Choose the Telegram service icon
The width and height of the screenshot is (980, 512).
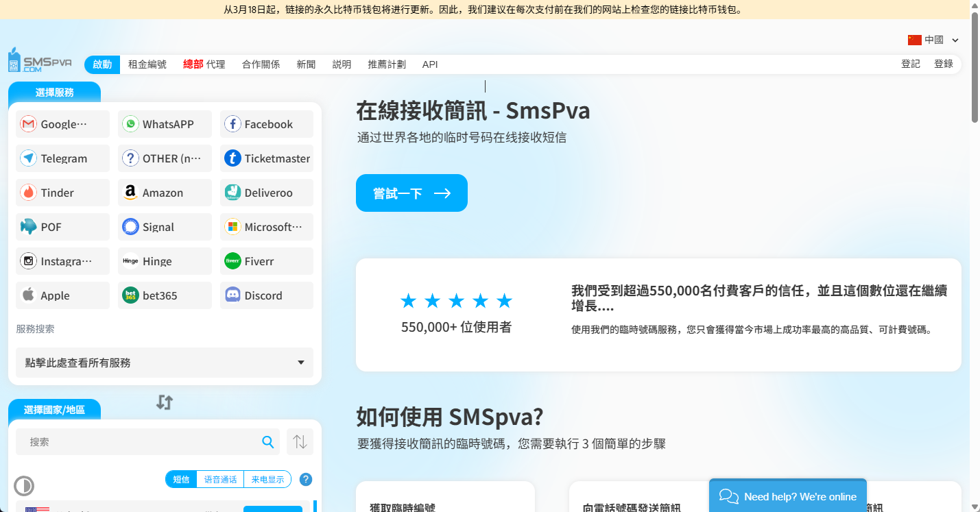28,158
